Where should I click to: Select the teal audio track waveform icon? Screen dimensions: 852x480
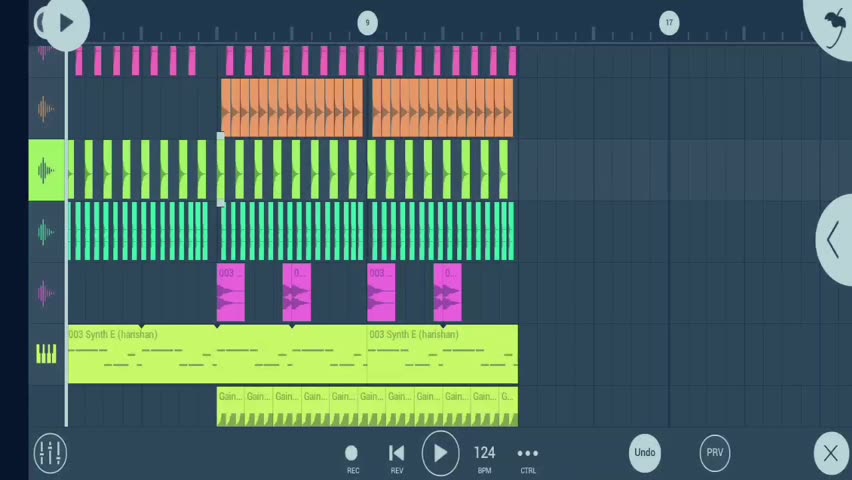pos(46,232)
